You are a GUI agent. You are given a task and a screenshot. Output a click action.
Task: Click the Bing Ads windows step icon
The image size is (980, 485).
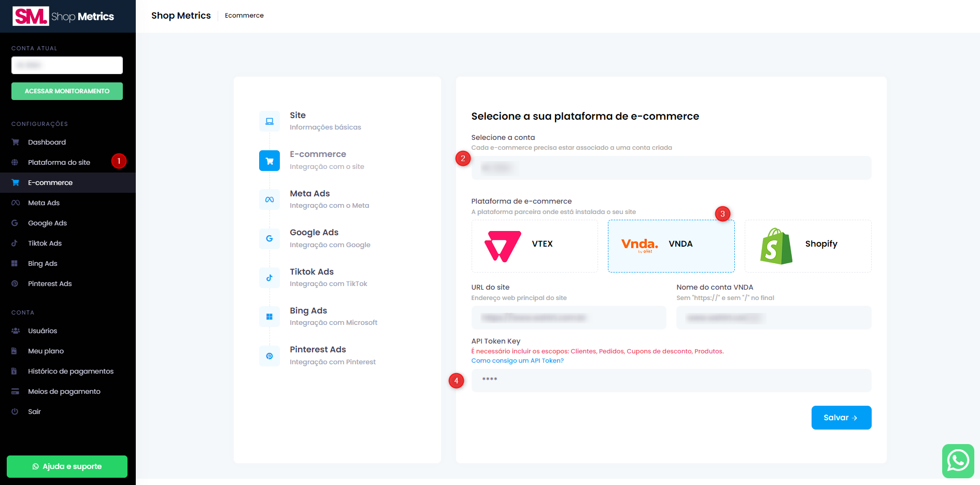click(x=269, y=317)
